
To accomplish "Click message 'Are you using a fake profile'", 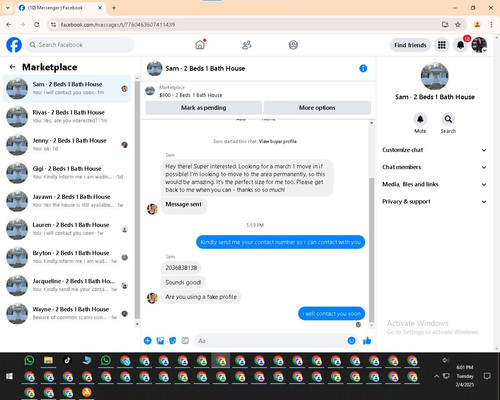I will tap(201, 297).
